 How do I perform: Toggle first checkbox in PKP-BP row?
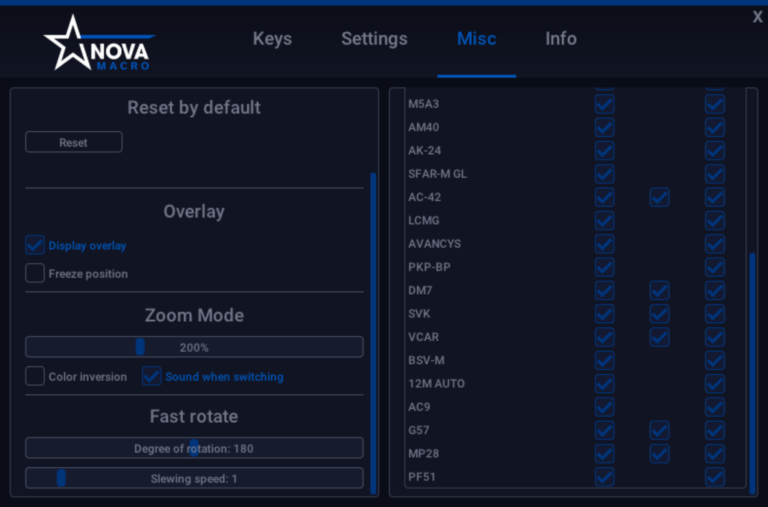tap(605, 267)
